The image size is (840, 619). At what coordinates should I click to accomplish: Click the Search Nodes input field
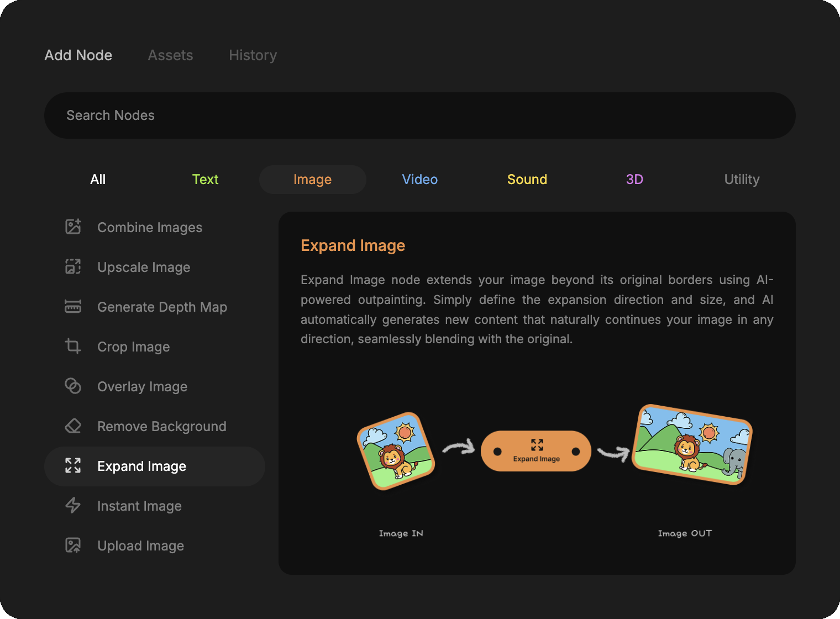pos(419,116)
